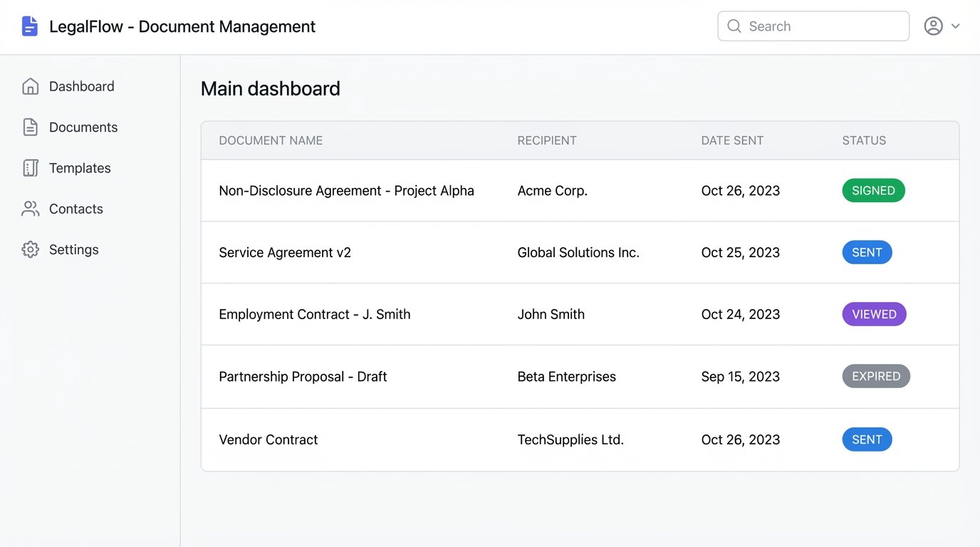
Task: Select Templates from the navigation menu
Action: coord(80,167)
